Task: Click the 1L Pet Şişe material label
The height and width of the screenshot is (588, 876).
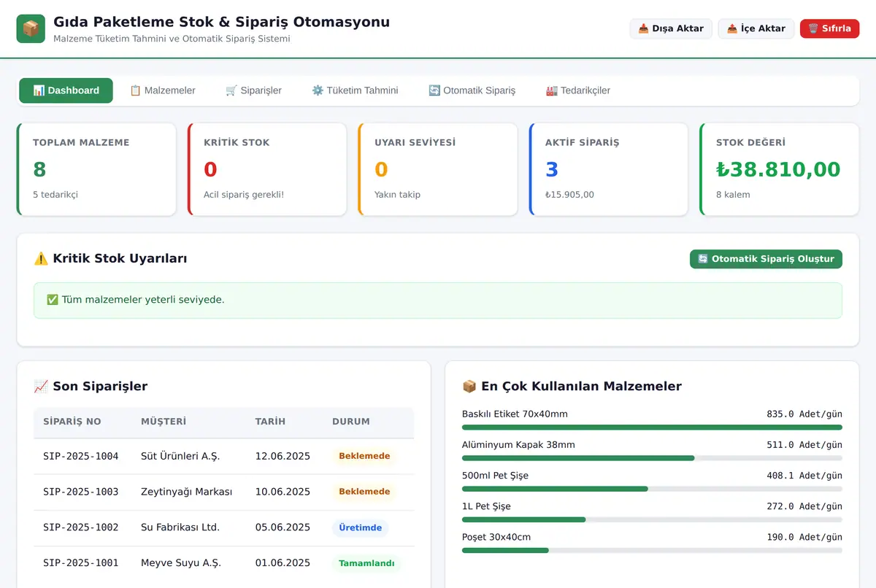Action: point(486,506)
